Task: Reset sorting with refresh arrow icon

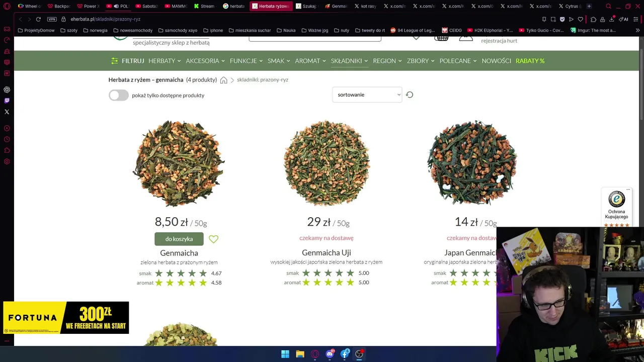Action: [x=410, y=95]
